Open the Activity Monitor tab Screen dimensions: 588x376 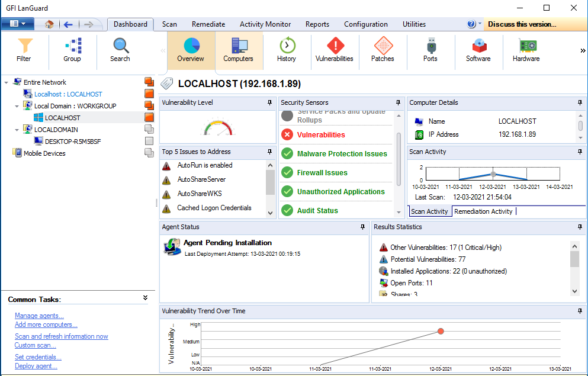click(x=265, y=24)
